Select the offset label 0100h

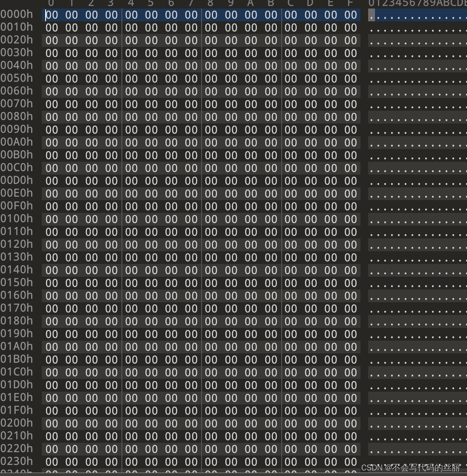pos(17,218)
